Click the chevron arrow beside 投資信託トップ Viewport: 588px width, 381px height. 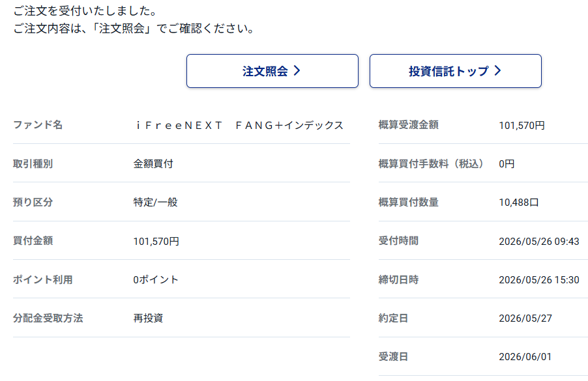tap(497, 71)
